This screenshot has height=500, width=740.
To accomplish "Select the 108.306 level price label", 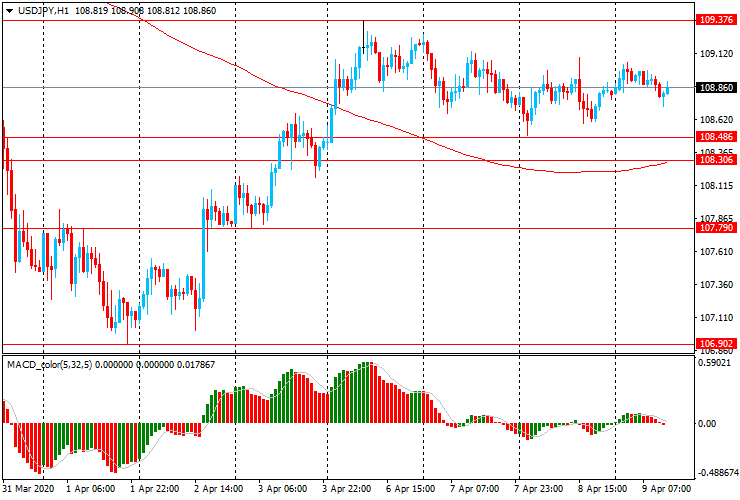I will point(716,160).
